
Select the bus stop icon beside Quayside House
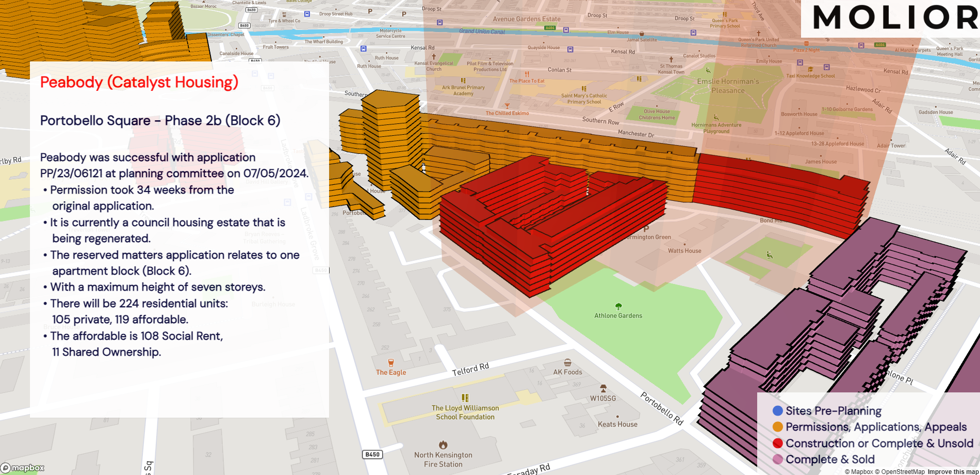(x=570, y=50)
